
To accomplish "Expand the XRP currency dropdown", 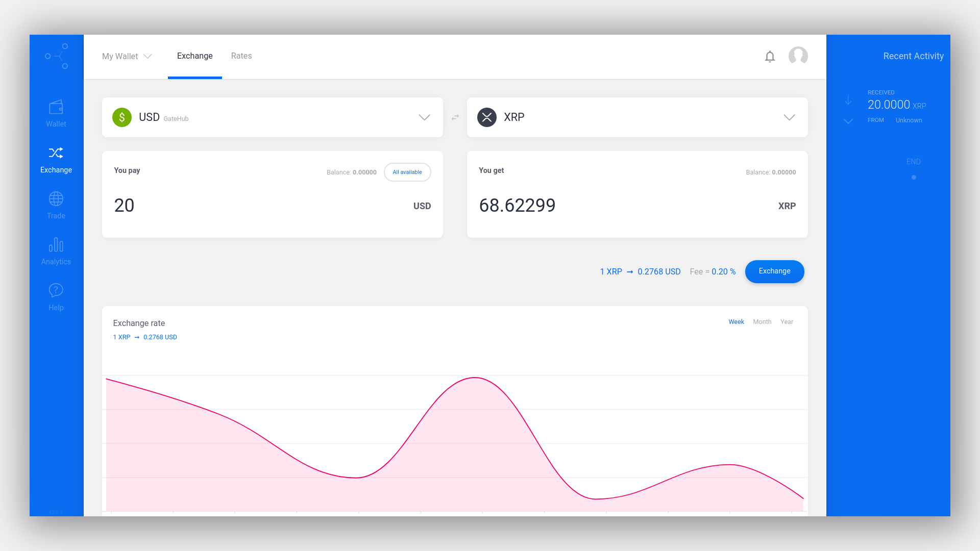I will click(789, 117).
